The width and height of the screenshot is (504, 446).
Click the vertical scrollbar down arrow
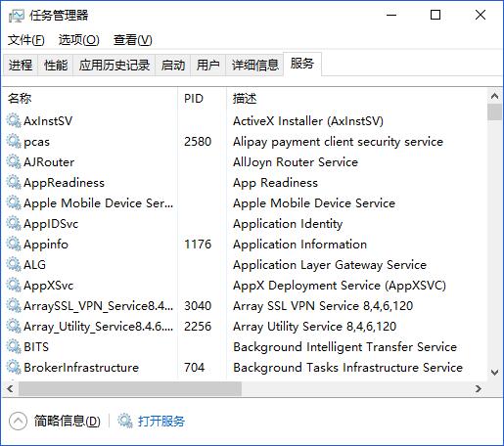494,372
